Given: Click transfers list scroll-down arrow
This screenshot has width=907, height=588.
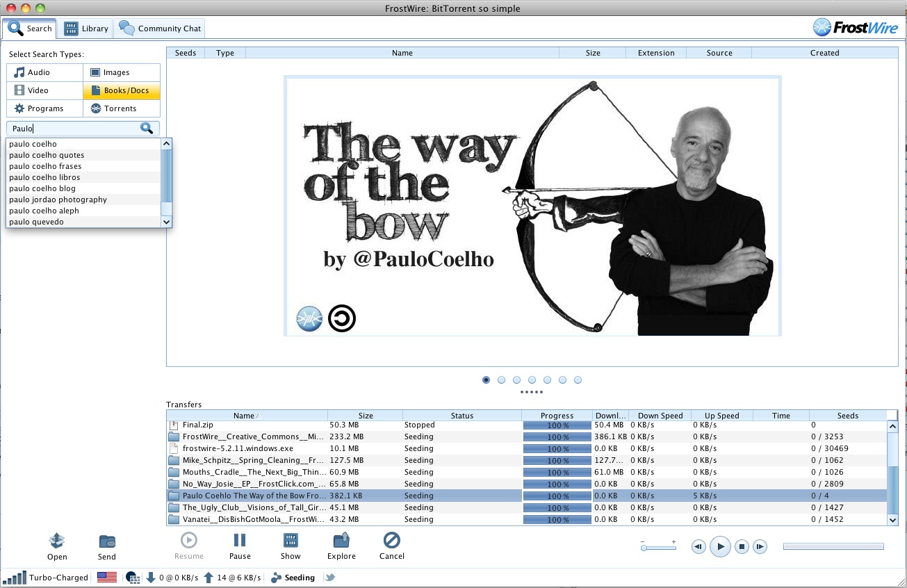Looking at the screenshot, I should 893,519.
